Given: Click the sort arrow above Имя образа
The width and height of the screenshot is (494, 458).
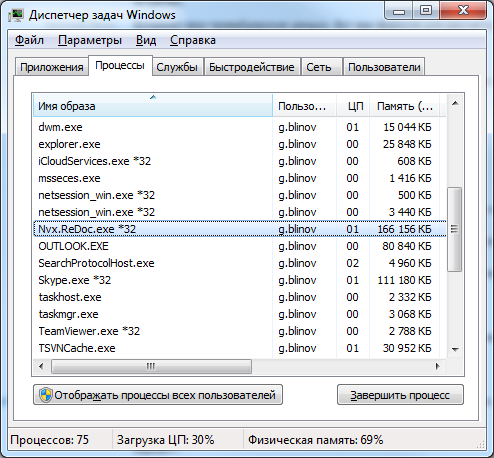Looking at the screenshot, I should pyautogui.click(x=153, y=97).
